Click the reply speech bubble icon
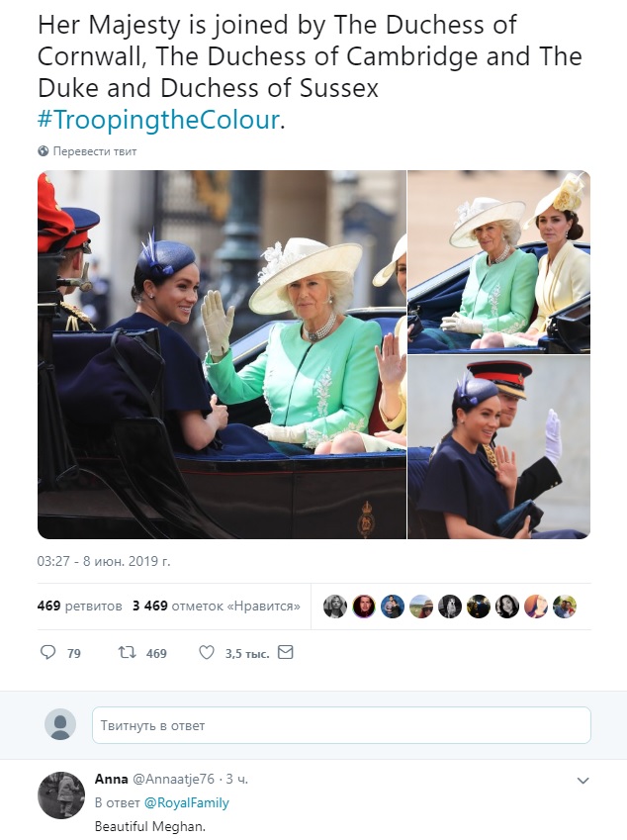This screenshot has width=627, height=840. coord(48,653)
